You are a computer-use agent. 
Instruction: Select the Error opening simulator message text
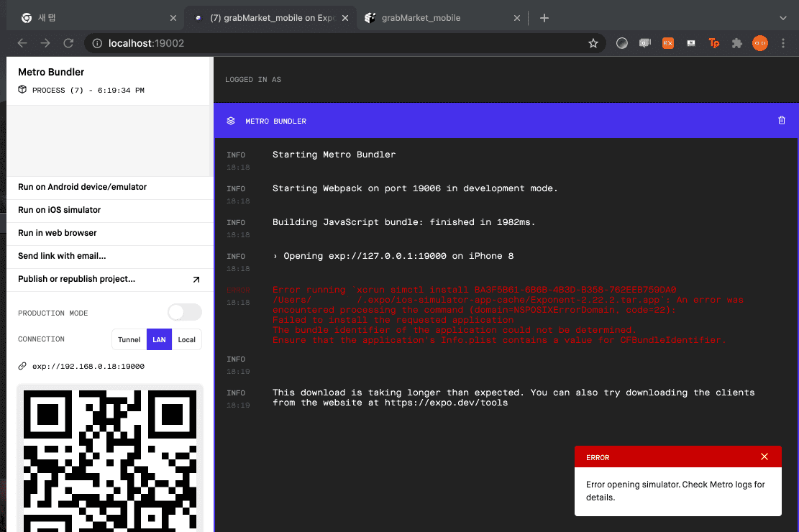pos(675,491)
